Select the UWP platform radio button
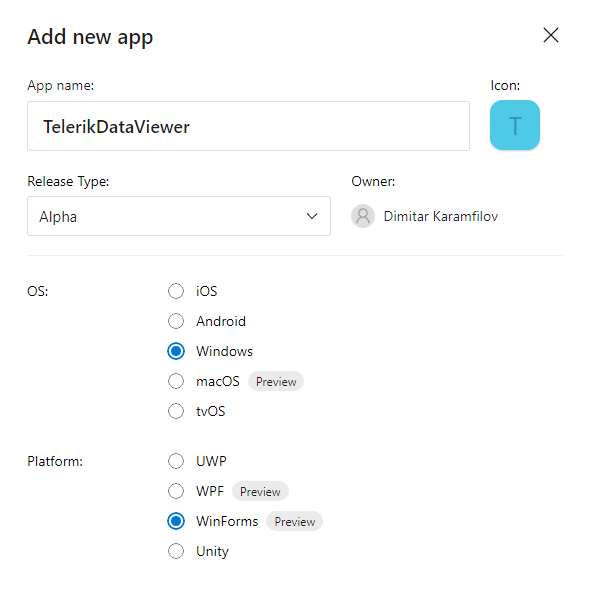Screen dimensions: 590x591 [x=176, y=461]
